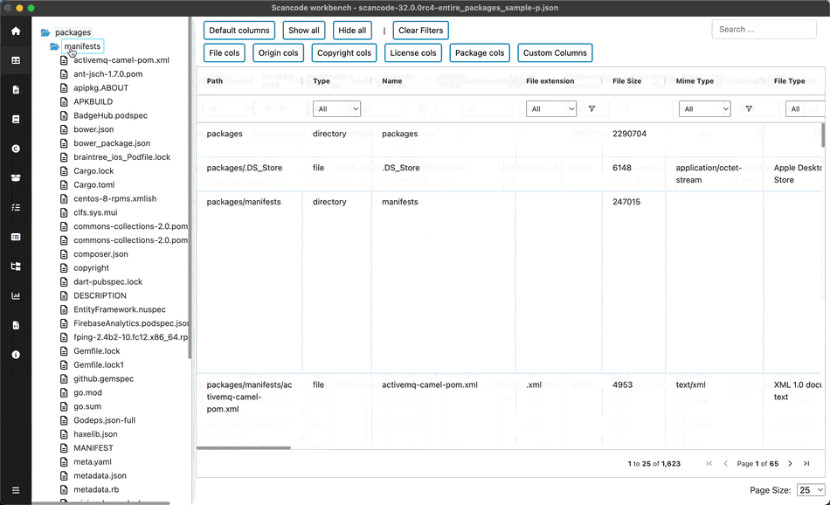Sort by the File Size column header

pyautogui.click(x=627, y=81)
